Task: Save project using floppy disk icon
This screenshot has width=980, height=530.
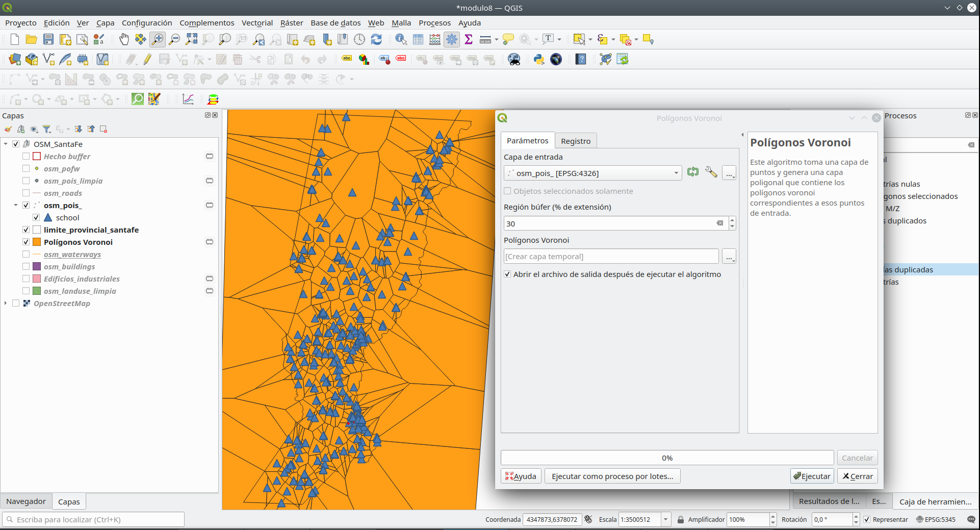Action: pyautogui.click(x=48, y=39)
